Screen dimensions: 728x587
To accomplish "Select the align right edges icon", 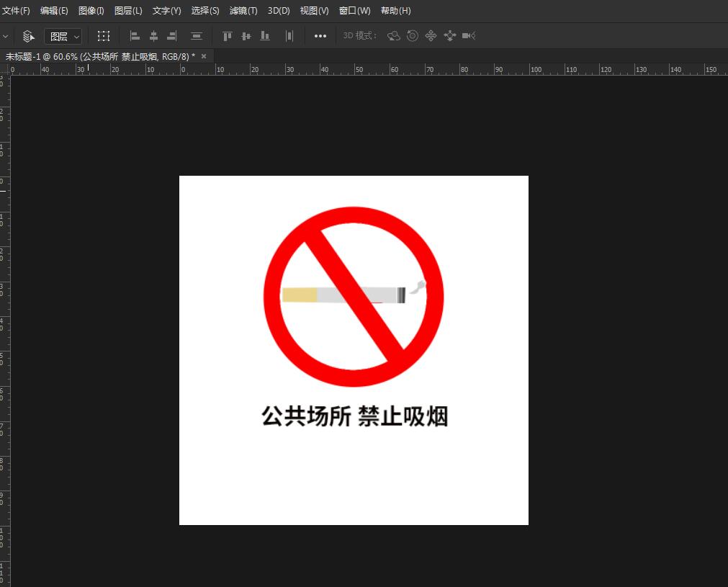I will tap(171, 36).
